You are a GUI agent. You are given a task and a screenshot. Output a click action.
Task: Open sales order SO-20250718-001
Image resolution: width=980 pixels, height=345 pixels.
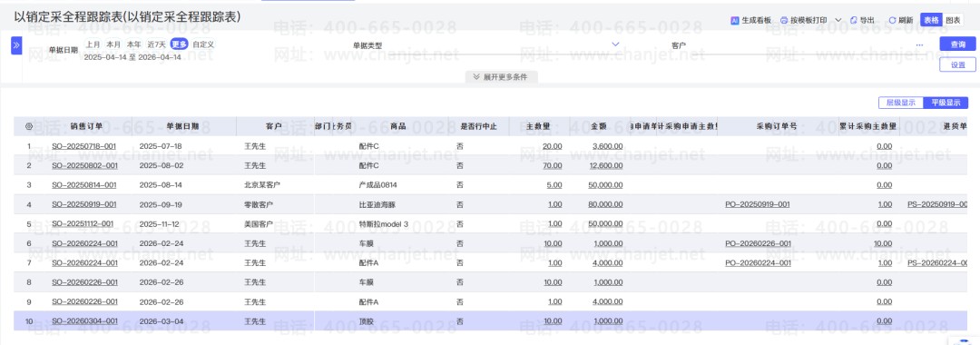84,146
